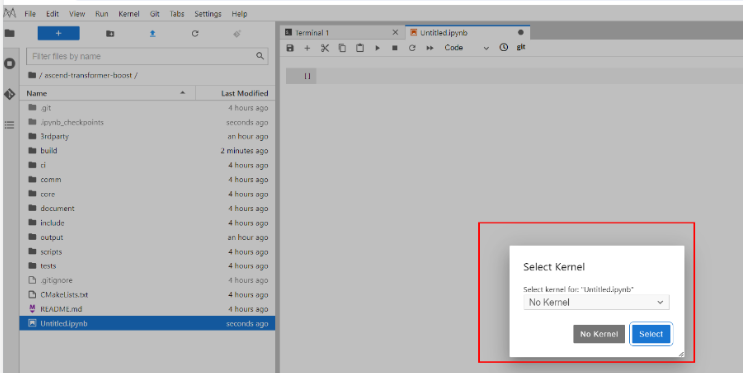Viewport: 743px width, 373px height.
Task: Click the upload files icon
Action: (153, 34)
